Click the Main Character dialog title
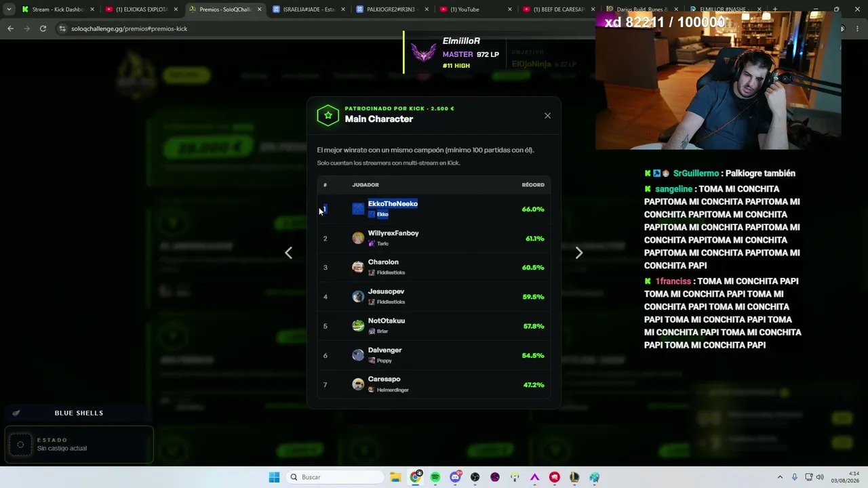This screenshot has width=868, height=488. [379, 119]
